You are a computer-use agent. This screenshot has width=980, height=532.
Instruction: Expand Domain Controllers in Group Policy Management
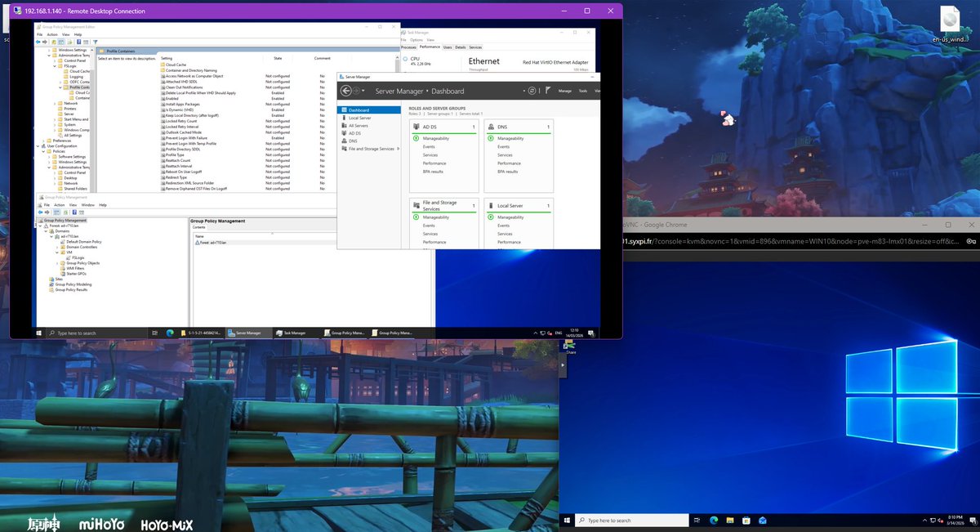57,247
